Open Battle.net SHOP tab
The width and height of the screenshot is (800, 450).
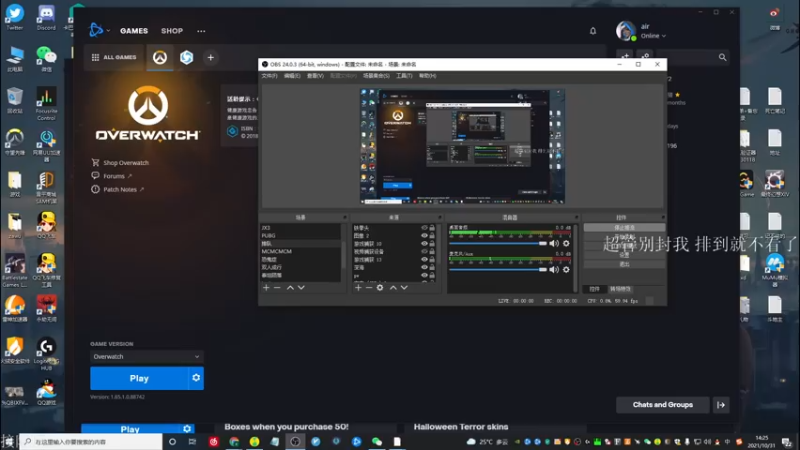pos(172,31)
